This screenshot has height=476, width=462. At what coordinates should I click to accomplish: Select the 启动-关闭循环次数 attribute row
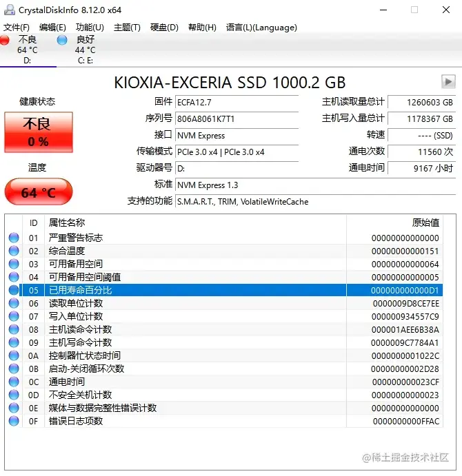224,369
